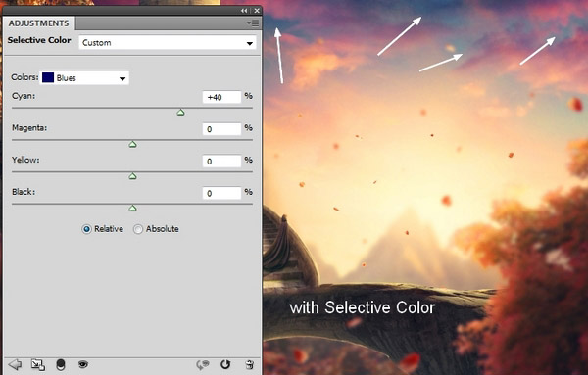This screenshot has width=588, height=375.
Task: Click the Cyan percentage input field
Action: [221, 97]
